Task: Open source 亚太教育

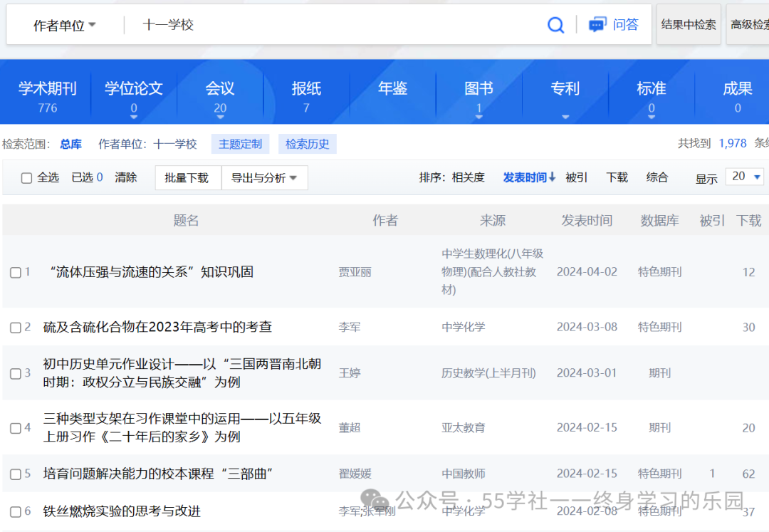Action: tap(463, 427)
